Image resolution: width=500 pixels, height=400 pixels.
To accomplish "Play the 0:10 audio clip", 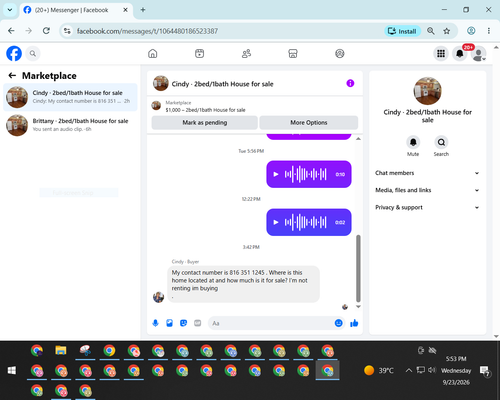I will (276, 174).
